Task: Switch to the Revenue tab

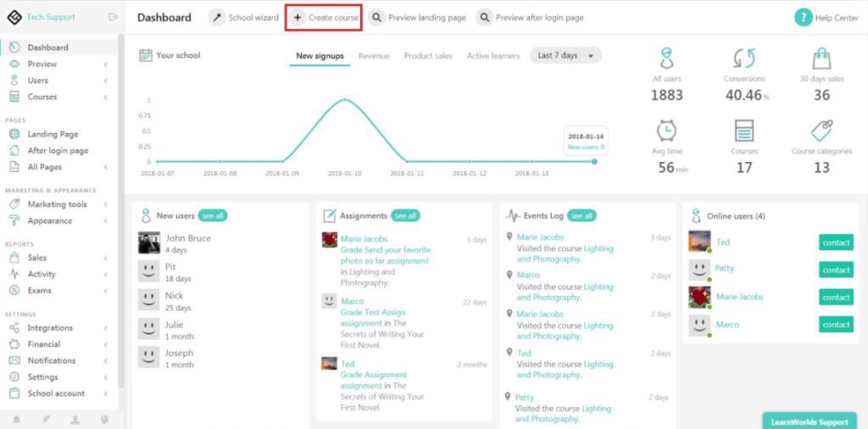Action: [x=374, y=56]
